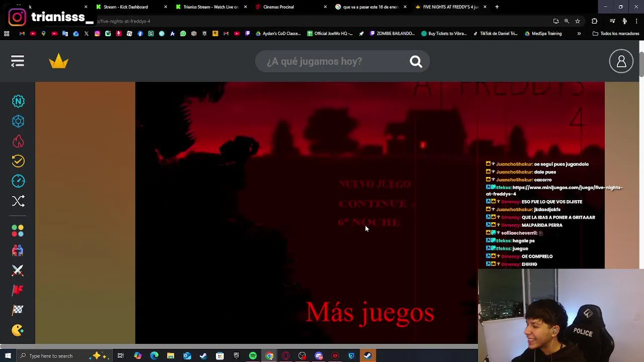Open the colored dots category icon
The width and height of the screenshot is (644, 362).
[18, 231]
